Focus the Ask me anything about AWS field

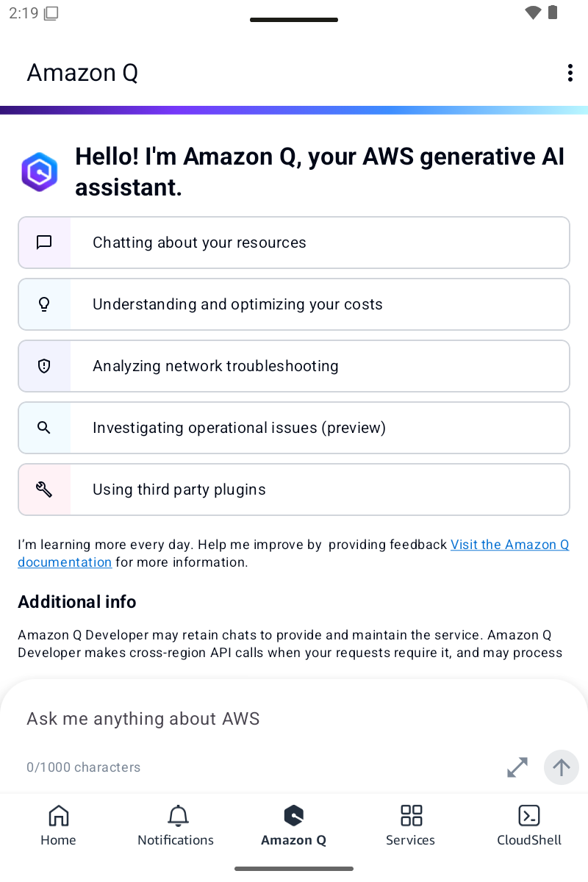[x=294, y=719]
